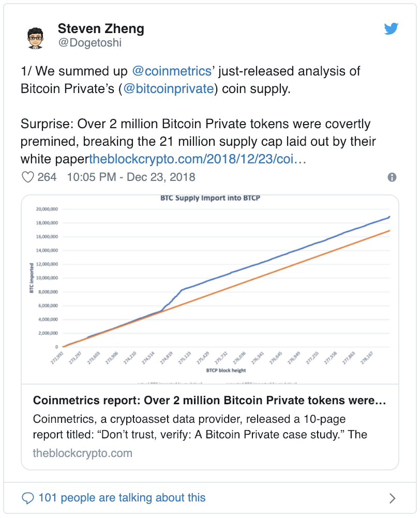Open the @coinmetrics mention

(172, 71)
